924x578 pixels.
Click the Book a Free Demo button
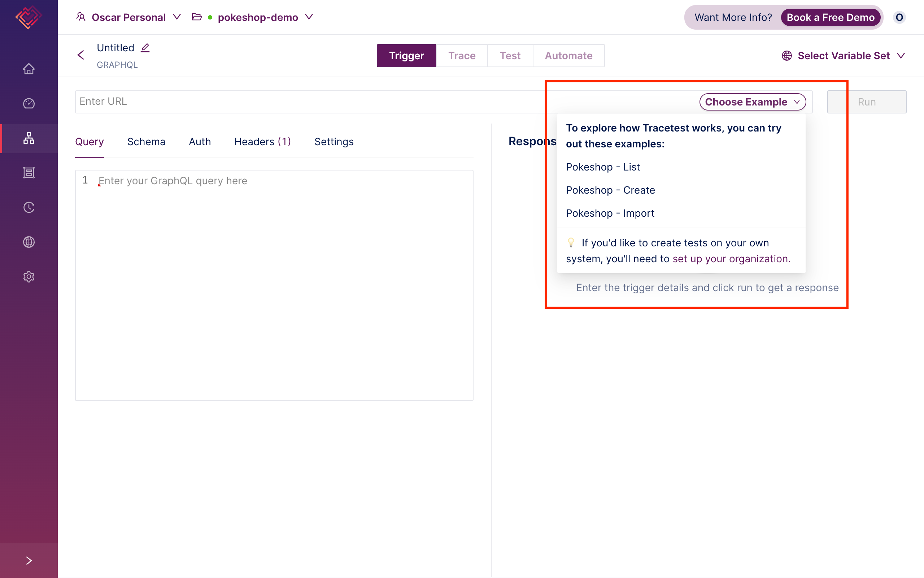(x=831, y=17)
